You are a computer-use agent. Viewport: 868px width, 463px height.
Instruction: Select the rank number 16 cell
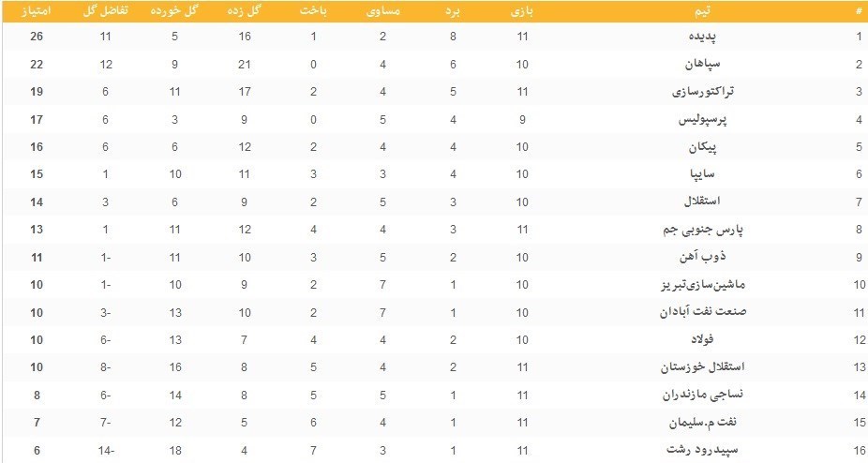(858, 450)
